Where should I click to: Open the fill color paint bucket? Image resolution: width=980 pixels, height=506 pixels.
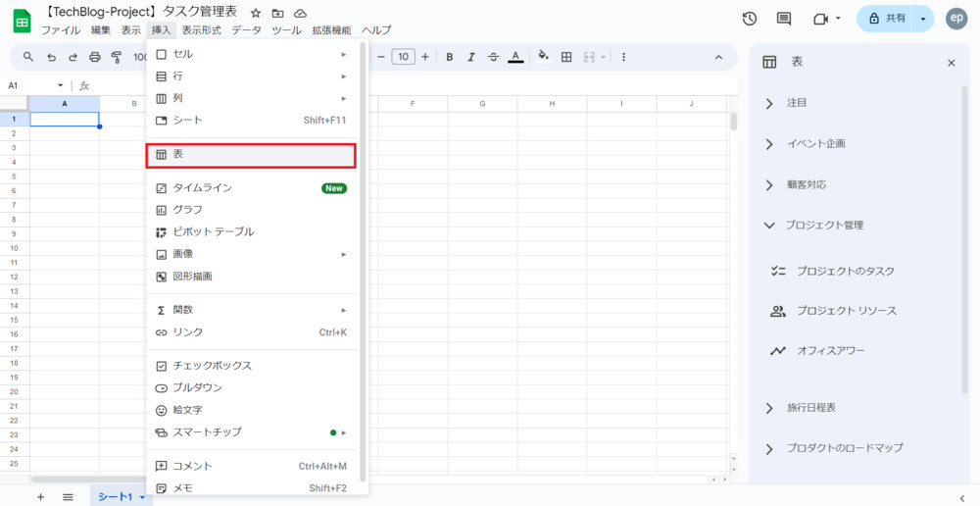pyautogui.click(x=543, y=57)
